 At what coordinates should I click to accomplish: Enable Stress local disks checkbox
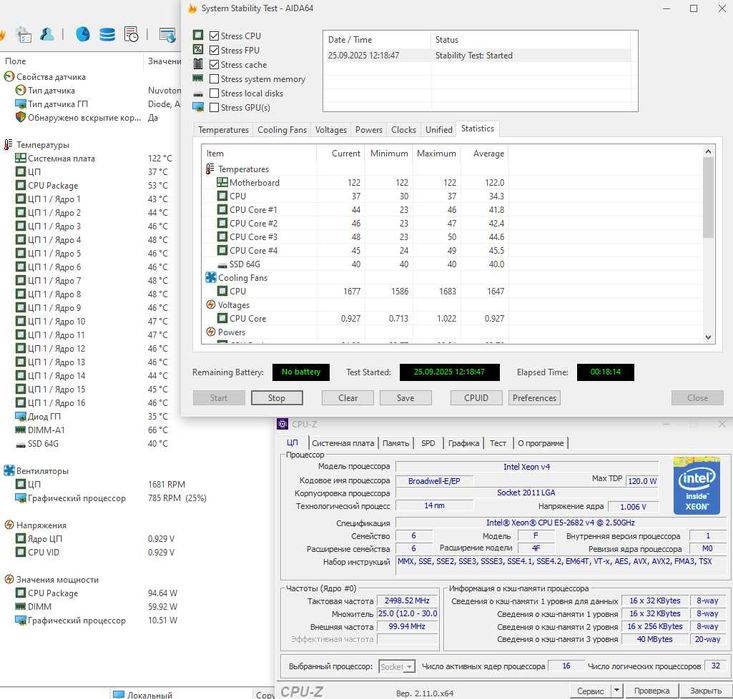pos(214,93)
